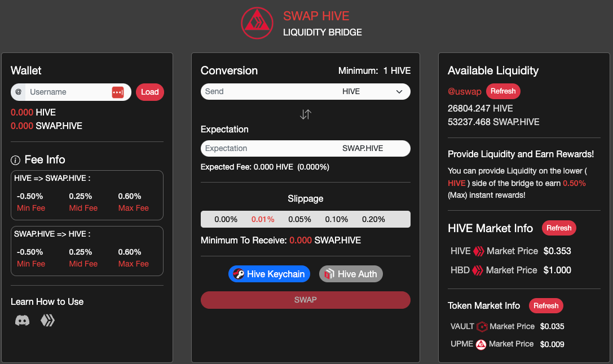Click the Learn How to Use heading
The width and height of the screenshot is (613, 364).
click(47, 302)
